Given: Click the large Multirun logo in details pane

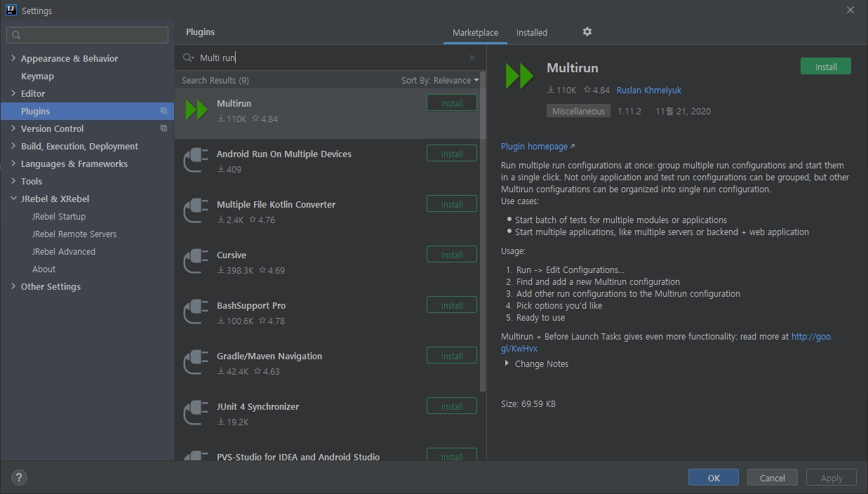Looking at the screenshot, I should pyautogui.click(x=520, y=75).
